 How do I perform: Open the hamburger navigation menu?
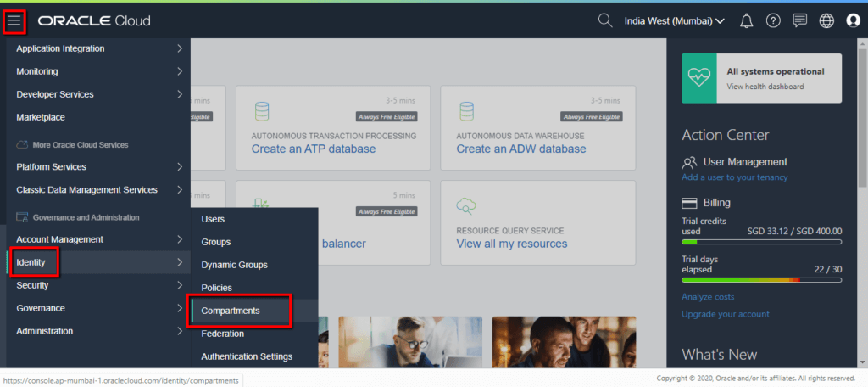click(x=14, y=21)
